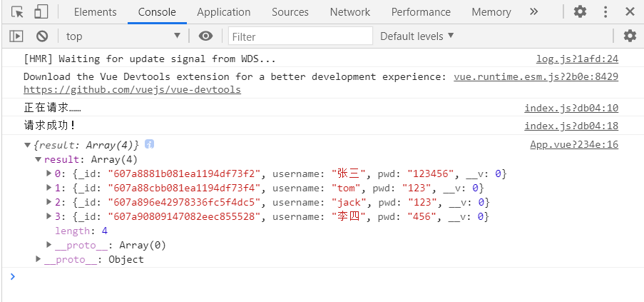Clear the console with the ban icon
The image size is (644, 302).
(42, 36)
